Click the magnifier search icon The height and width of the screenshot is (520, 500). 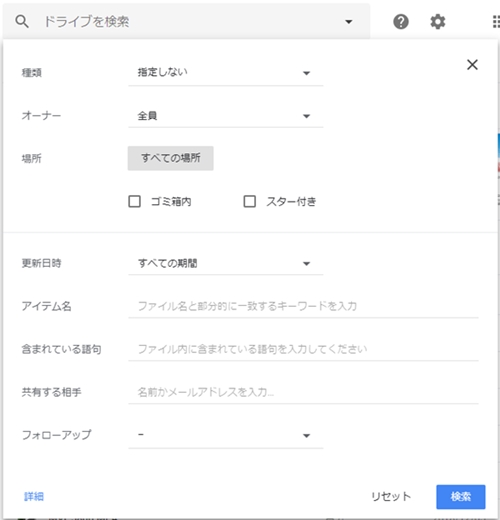(22, 22)
